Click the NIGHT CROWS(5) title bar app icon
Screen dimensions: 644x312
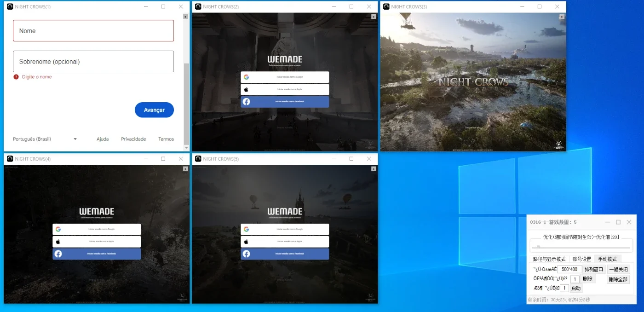[198, 159]
